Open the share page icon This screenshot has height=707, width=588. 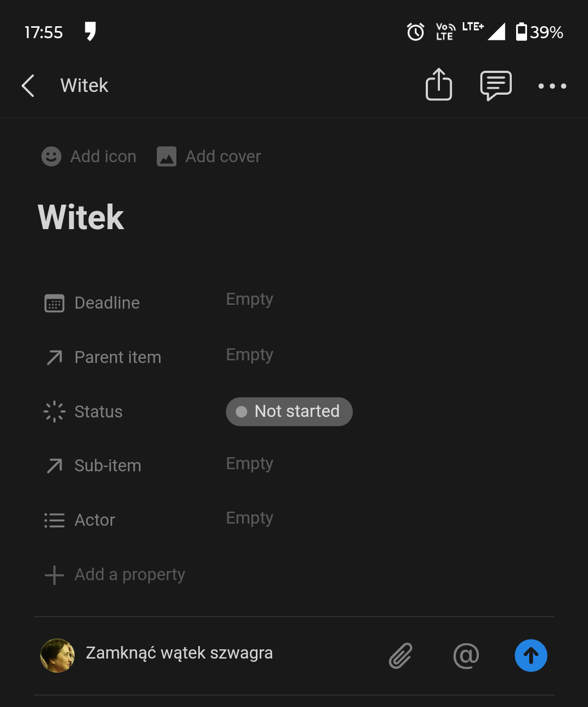point(439,84)
